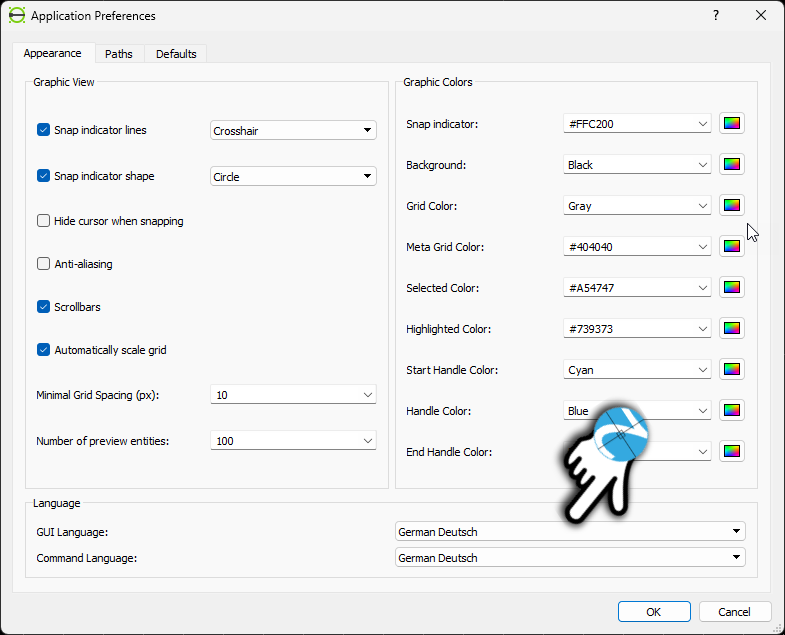Open color picker for Selected Color
This screenshot has width=785, height=635.
tap(731, 288)
